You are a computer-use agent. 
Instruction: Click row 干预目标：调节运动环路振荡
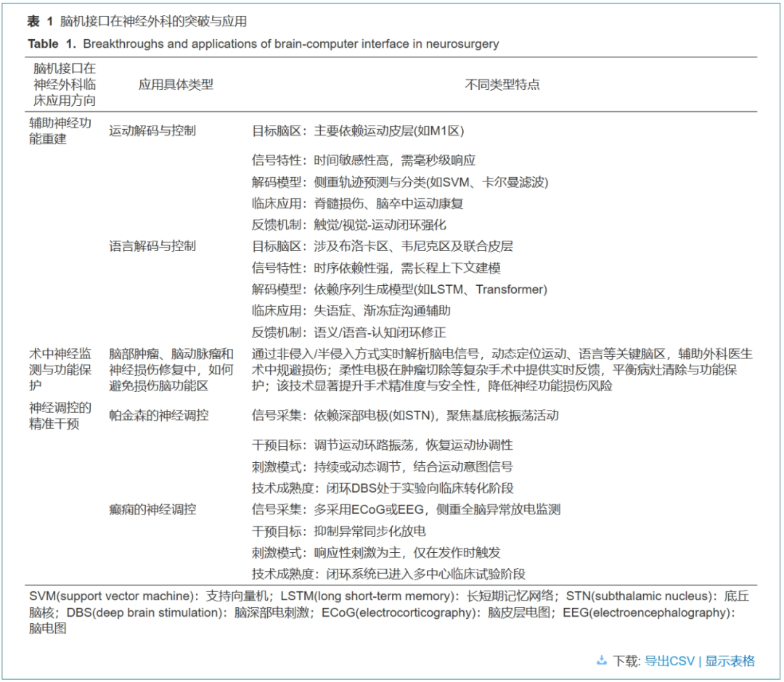point(383,445)
